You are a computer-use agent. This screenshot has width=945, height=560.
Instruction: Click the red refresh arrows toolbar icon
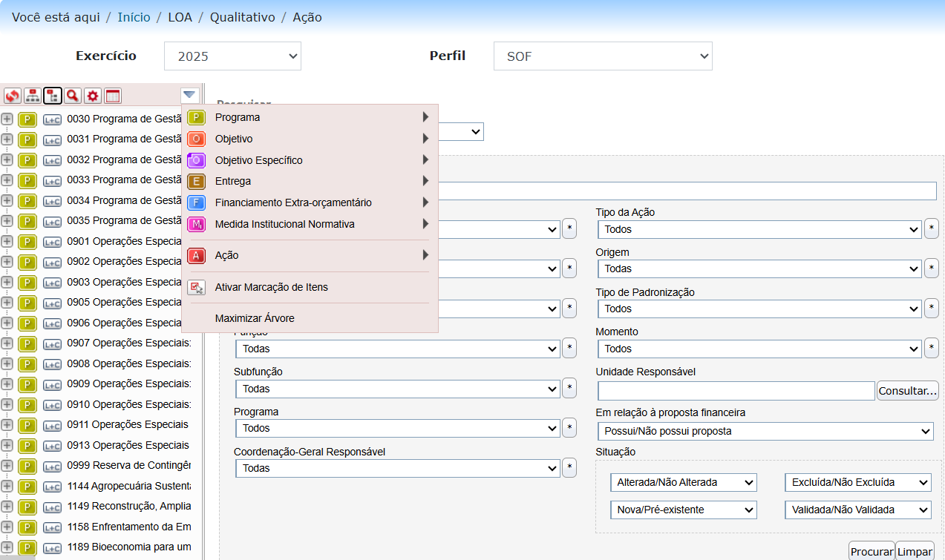[12, 96]
